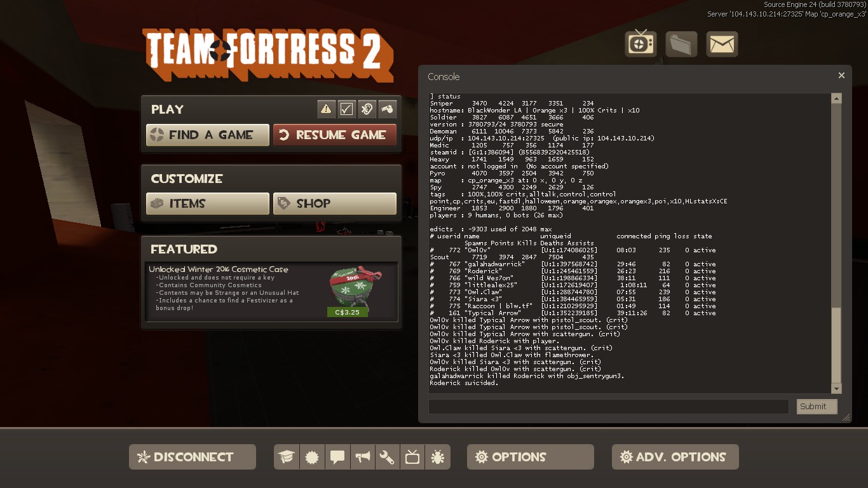Click the 'steamid' console line

click(510, 152)
